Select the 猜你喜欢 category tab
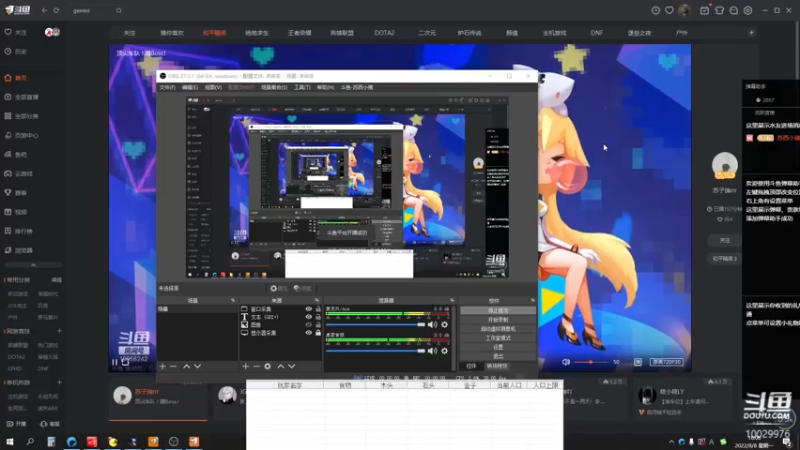 (x=172, y=33)
